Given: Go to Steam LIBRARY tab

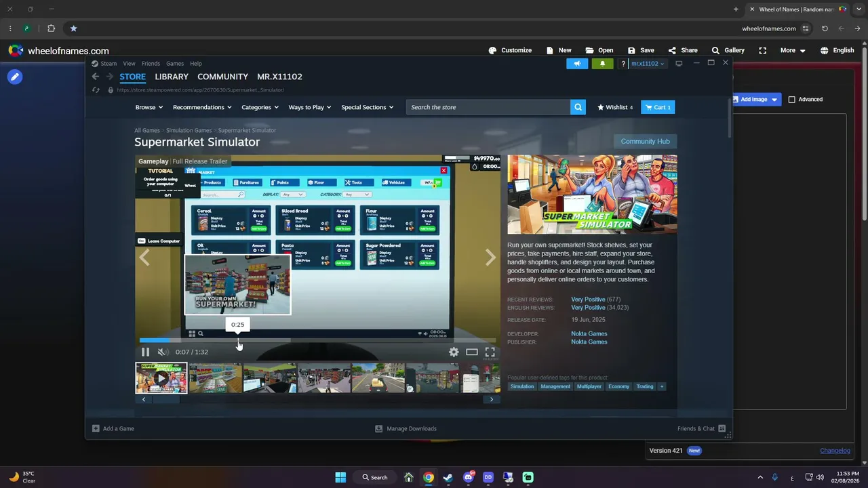Looking at the screenshot, I should pyautogui.click(x=172, y=77).
